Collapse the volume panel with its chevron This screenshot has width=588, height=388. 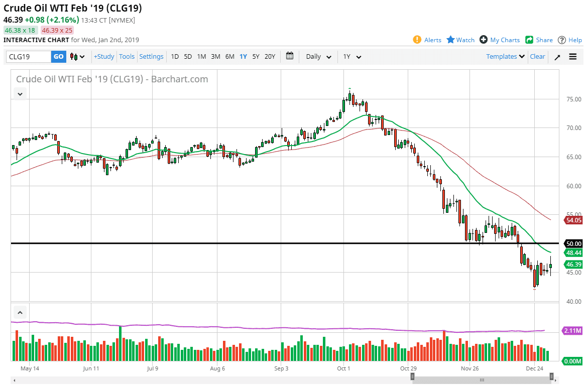(x=20, y=312)
